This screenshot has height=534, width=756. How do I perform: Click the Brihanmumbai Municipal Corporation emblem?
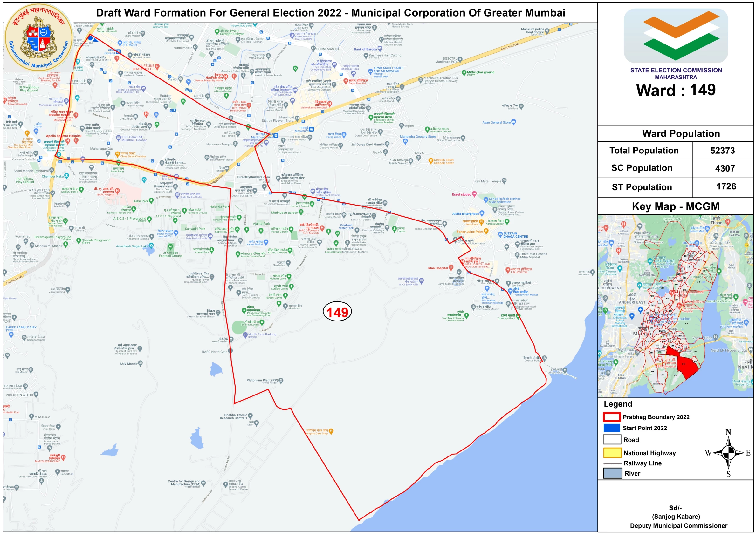point(38,37)
